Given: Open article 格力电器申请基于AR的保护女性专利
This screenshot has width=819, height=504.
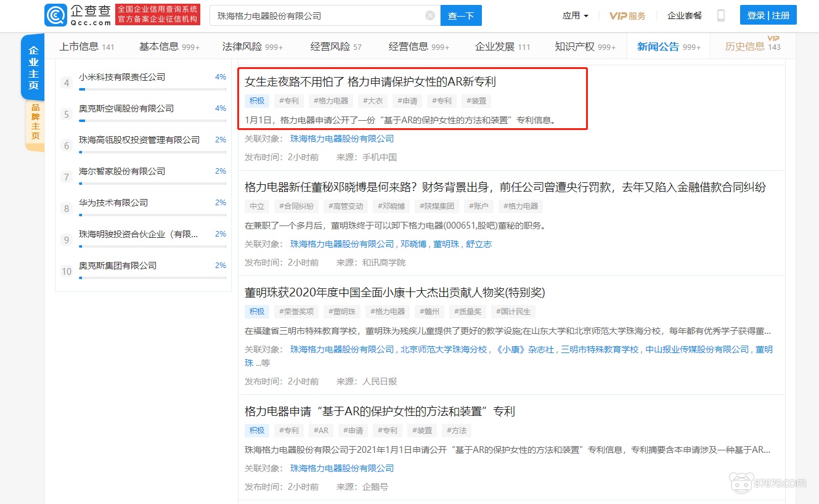Looking at the screenshot, I should coord(380,411).
